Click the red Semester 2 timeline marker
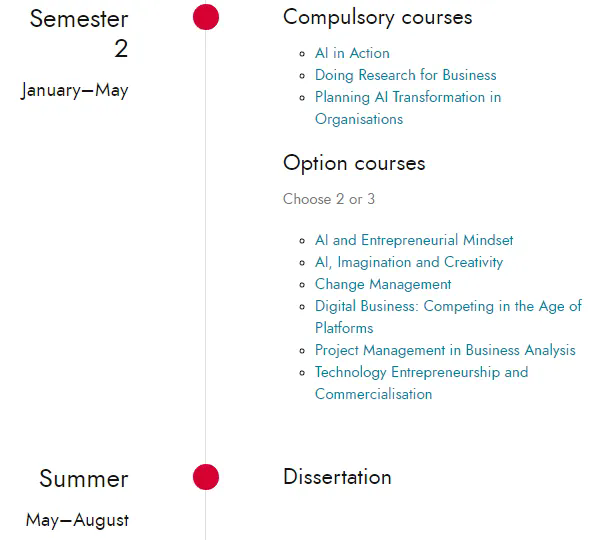 206,17
